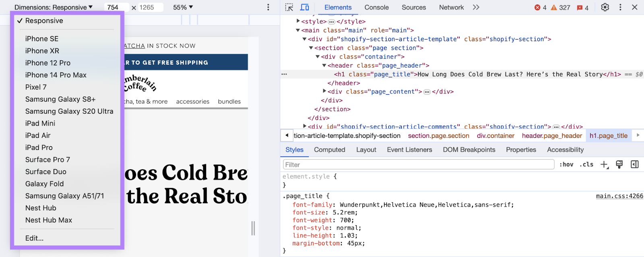This screenshot has height=257, width=644.
Task: Click the new style rule plus icon
Action: click(605, 164)
